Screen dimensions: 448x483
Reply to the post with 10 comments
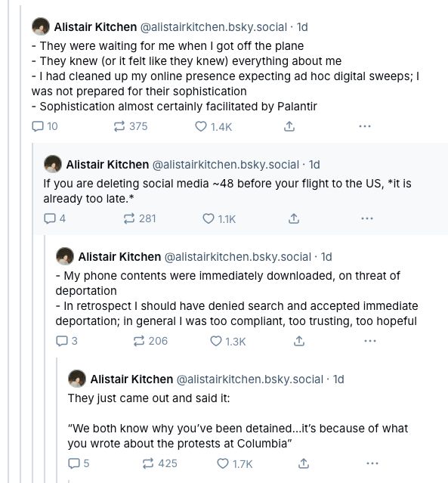(x=45, y=126)
